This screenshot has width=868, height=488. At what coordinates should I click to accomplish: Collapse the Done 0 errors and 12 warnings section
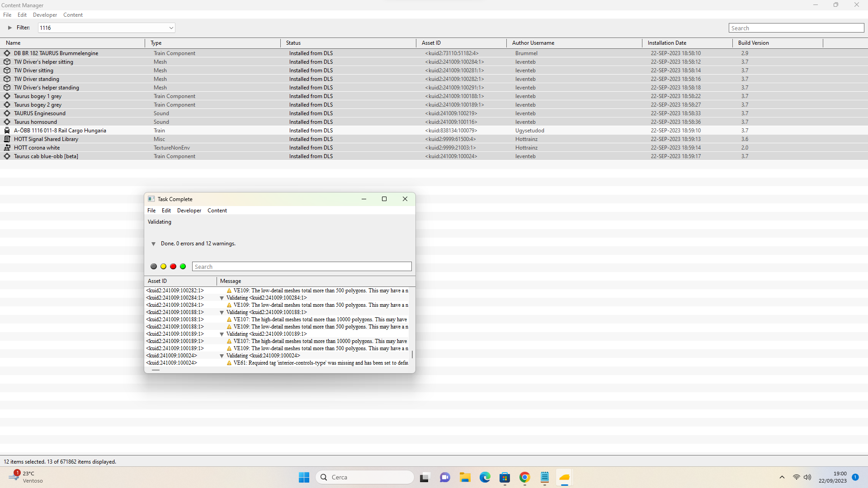click(x=153, y=244)
